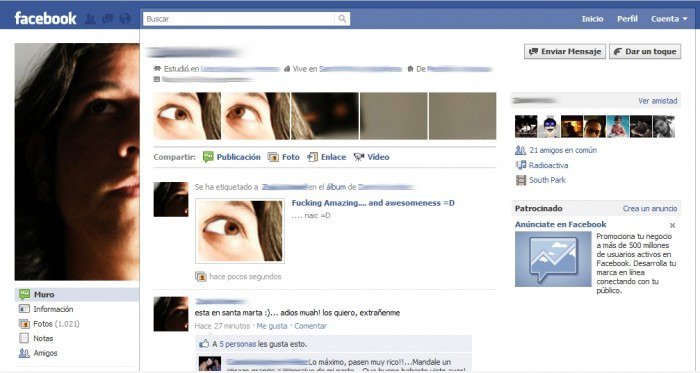This screenshot has width=700, height=373.
Task: Click the Dar un toque button
Action: tap(645, 51)
